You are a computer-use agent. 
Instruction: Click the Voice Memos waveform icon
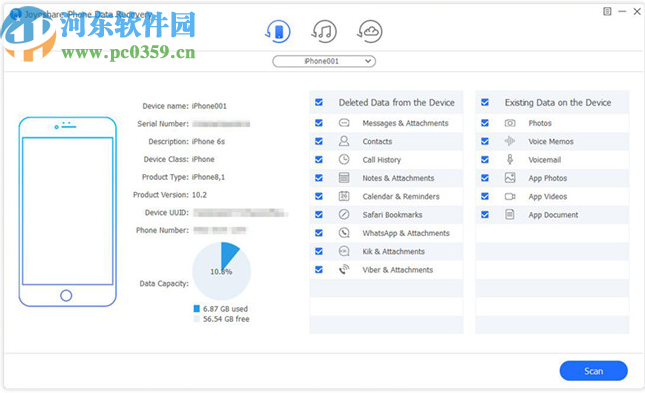pyautogui.click(x=510, y=141)
